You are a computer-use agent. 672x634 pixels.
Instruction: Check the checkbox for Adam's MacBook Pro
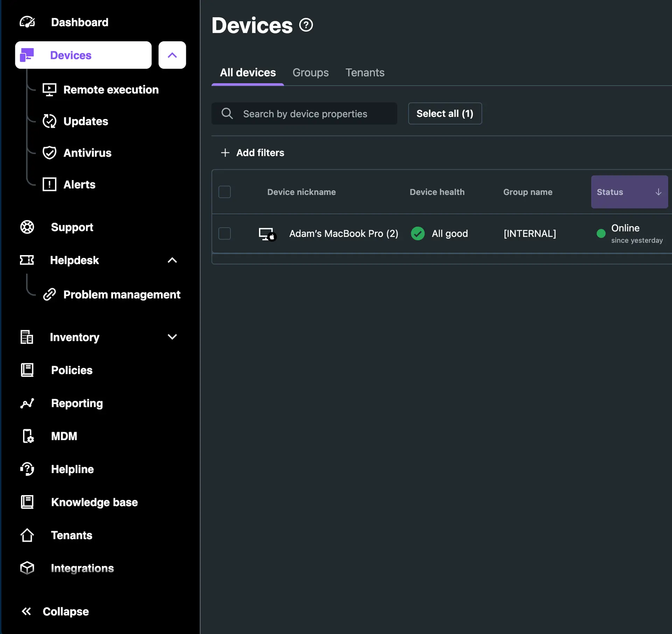pos(225,233)
